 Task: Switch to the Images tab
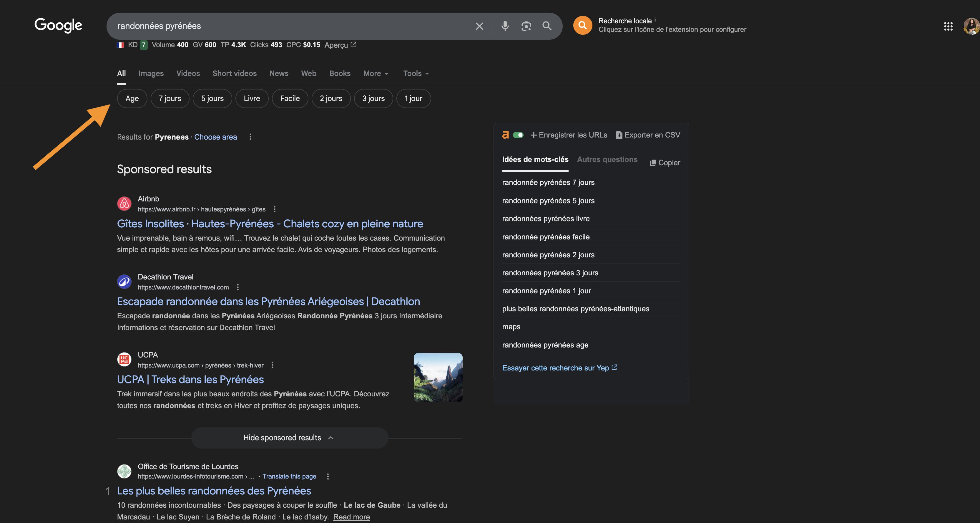[151, 73]
